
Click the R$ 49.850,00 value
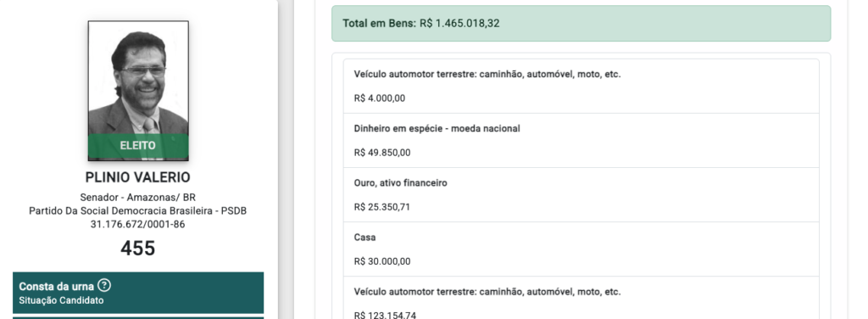382,153
